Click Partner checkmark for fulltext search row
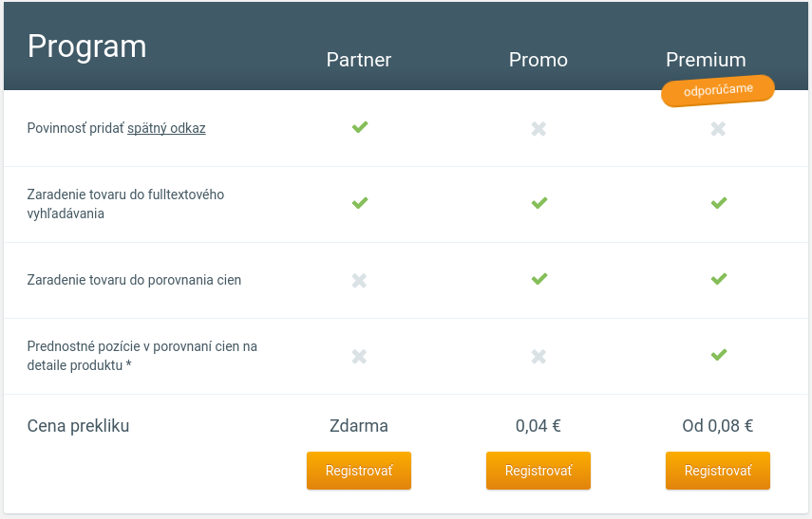Image resolution: width=812 pixels, height=519 pixels. [359, 203]
